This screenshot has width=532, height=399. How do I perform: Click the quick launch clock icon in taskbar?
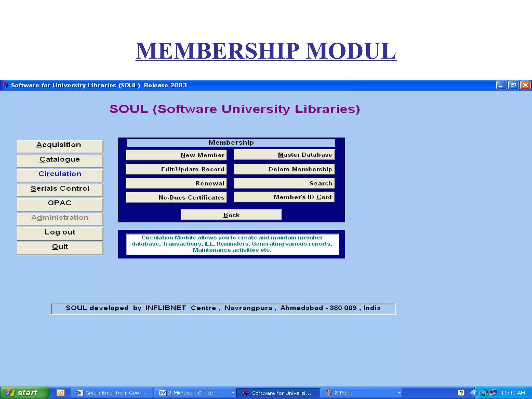point(61,393)
